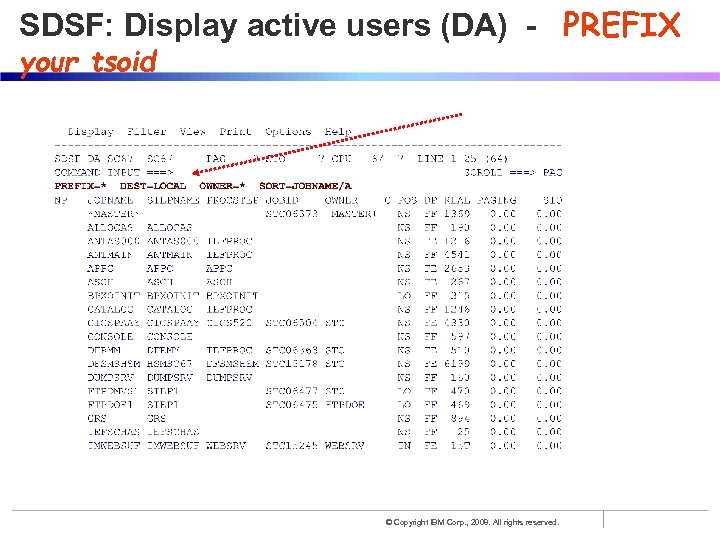Open the Print menu
Screen dimensions: 720x540
click(x=235, y=131)
